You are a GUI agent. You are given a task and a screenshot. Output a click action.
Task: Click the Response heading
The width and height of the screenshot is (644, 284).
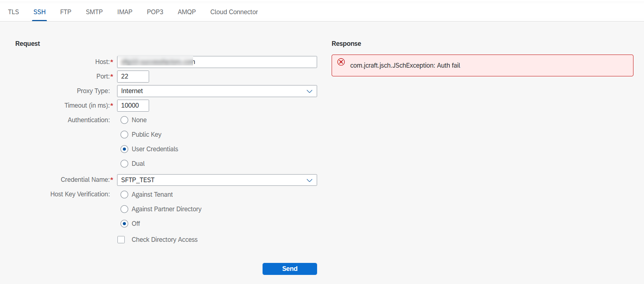click(x=346, y=44)
